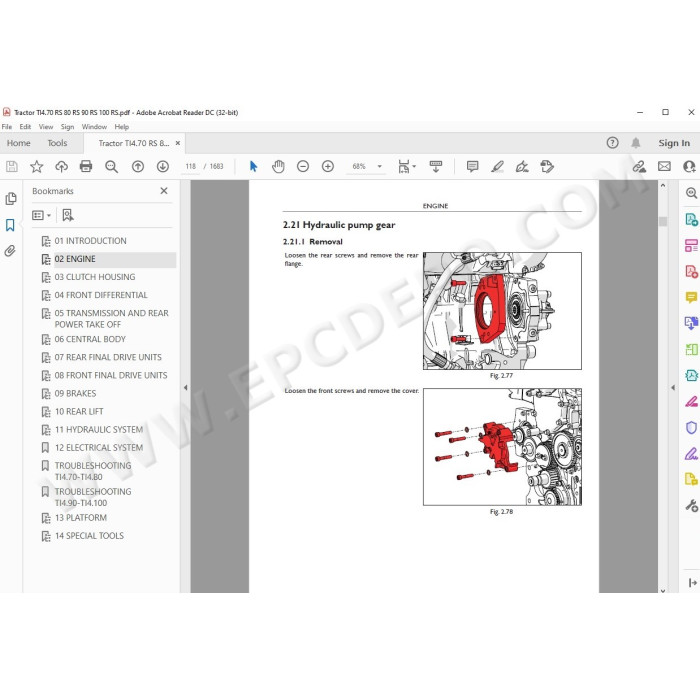
Task: Open the zoom percentage dropdown
Action: coord(379,167)
